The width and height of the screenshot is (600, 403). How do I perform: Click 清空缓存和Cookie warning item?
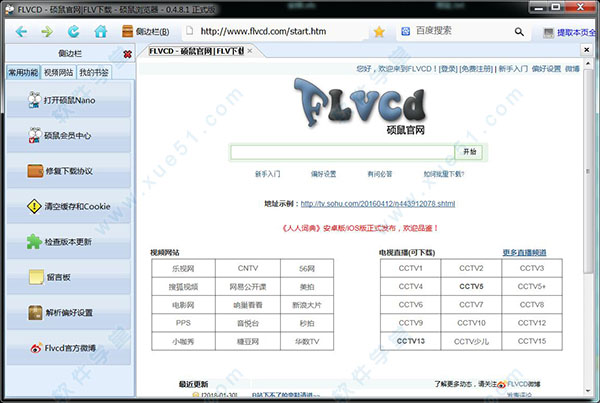(x=68, y=206)
